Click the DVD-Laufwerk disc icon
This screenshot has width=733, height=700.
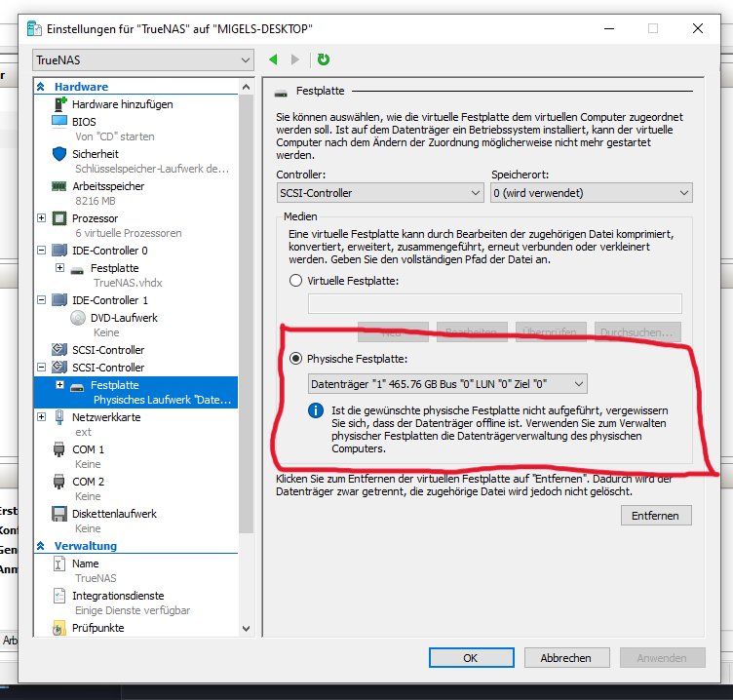[x=78, y=318]
